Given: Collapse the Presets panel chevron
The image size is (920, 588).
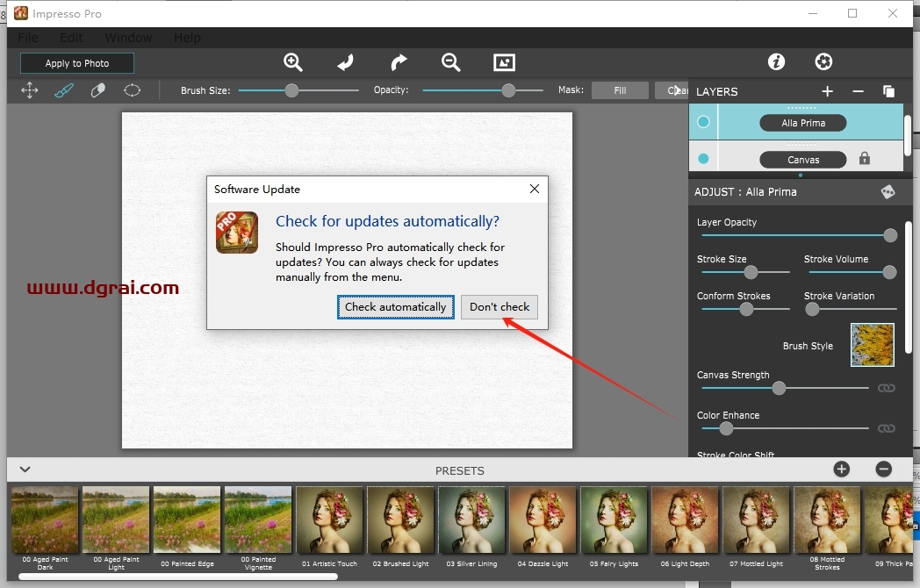Looking at the screenshot, I should pos(25,469).
